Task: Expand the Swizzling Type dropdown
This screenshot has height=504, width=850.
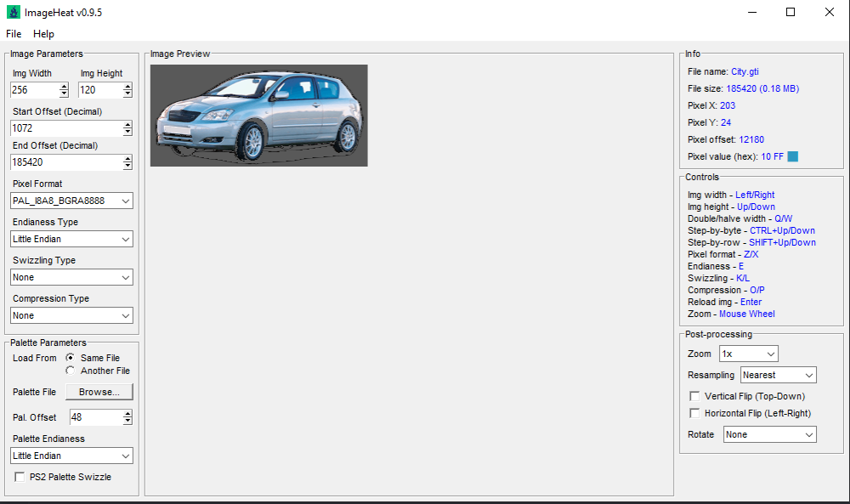Action: [72, 277]
